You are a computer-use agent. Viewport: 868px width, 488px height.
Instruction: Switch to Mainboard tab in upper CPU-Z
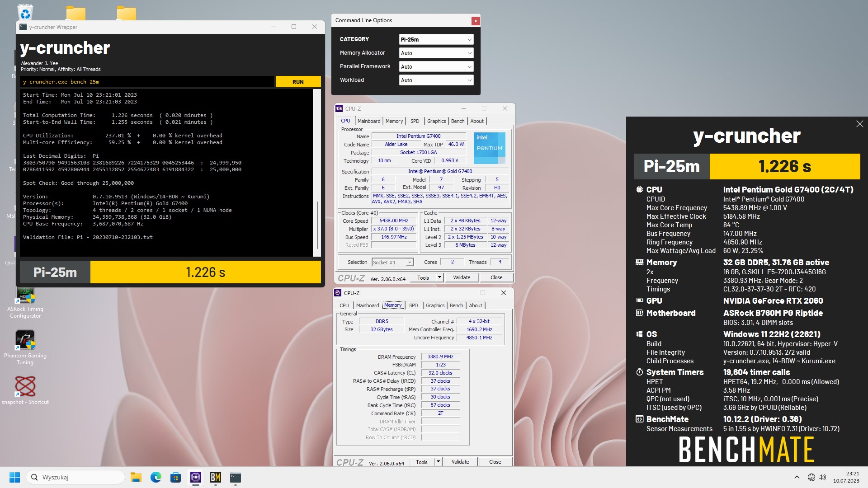coord(369,121)
